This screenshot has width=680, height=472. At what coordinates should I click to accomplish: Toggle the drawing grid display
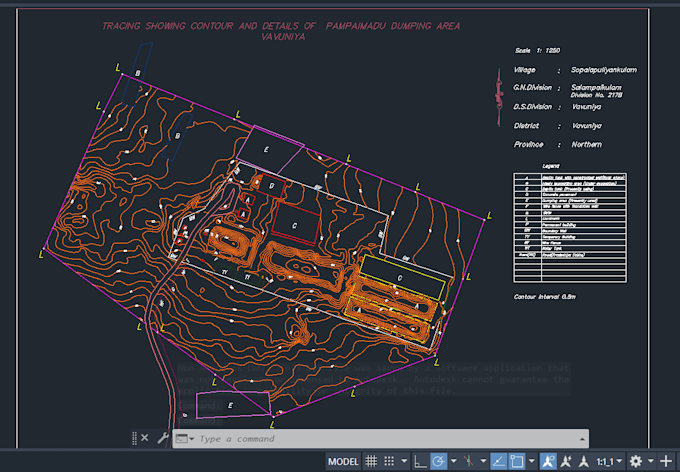click(x=371, y=462)
